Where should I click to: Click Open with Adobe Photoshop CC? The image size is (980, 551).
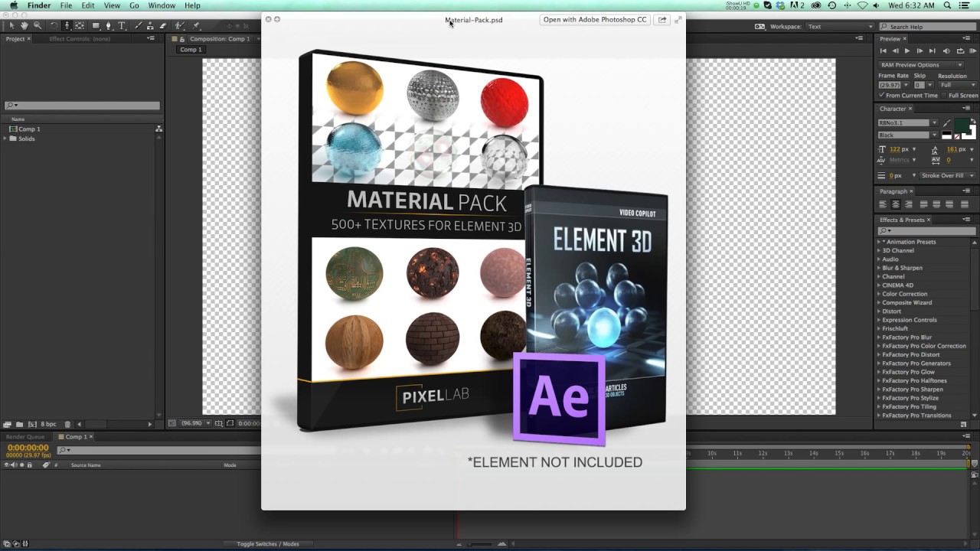coord(594,19)
